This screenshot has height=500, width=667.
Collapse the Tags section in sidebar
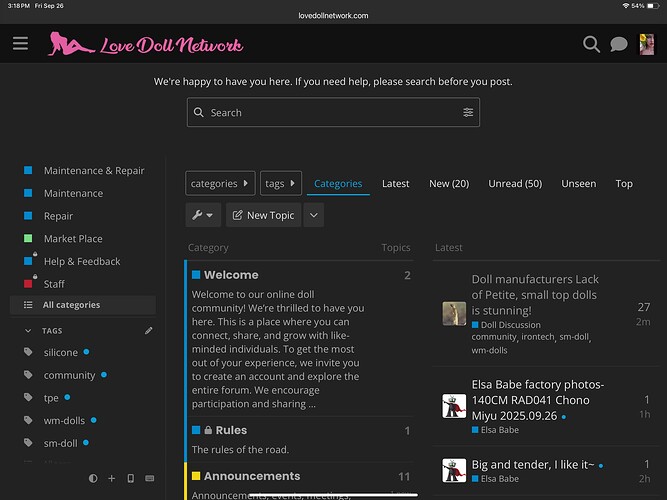click(28, 330)
